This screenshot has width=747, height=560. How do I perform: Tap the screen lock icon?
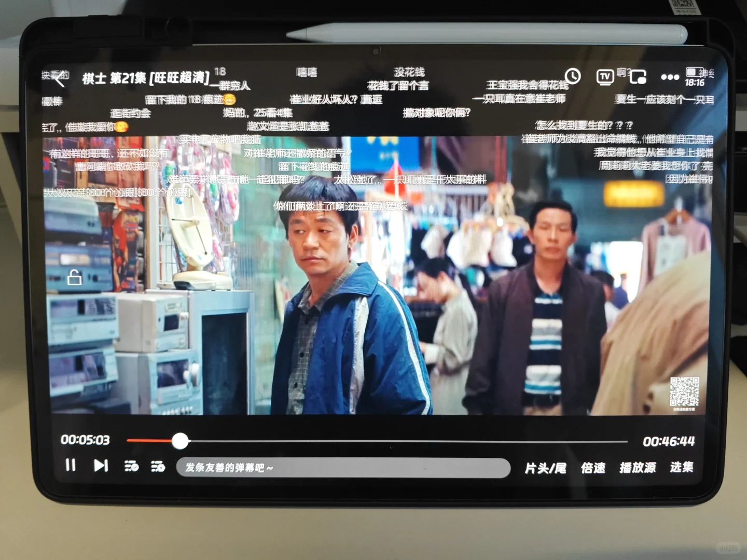pyautogui.click(x=75, y=277)
